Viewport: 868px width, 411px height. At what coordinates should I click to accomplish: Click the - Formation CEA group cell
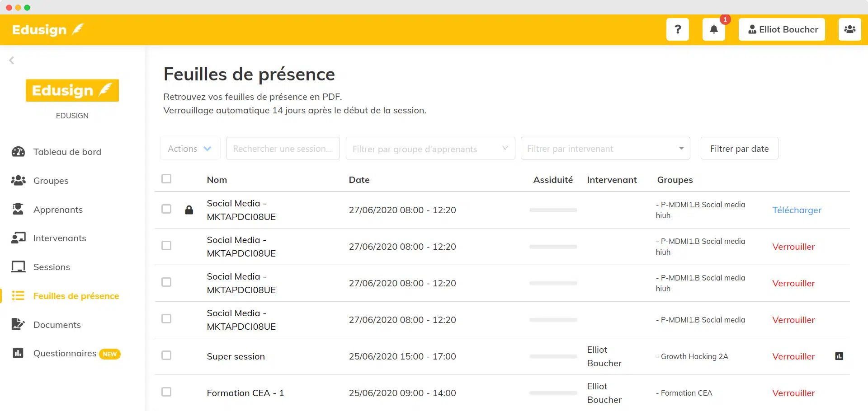[x=684, y=393]
